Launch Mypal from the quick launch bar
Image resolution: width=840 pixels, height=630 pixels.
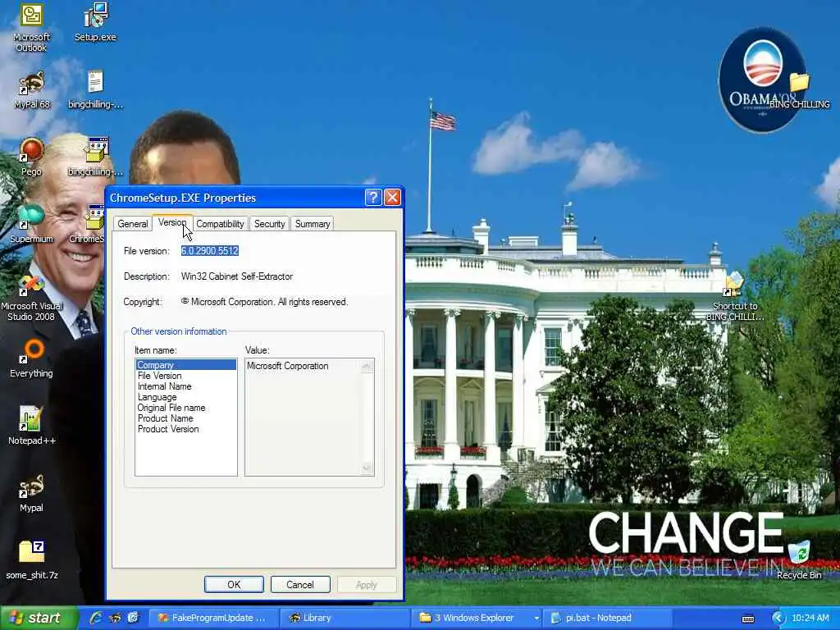coord(115,618)
